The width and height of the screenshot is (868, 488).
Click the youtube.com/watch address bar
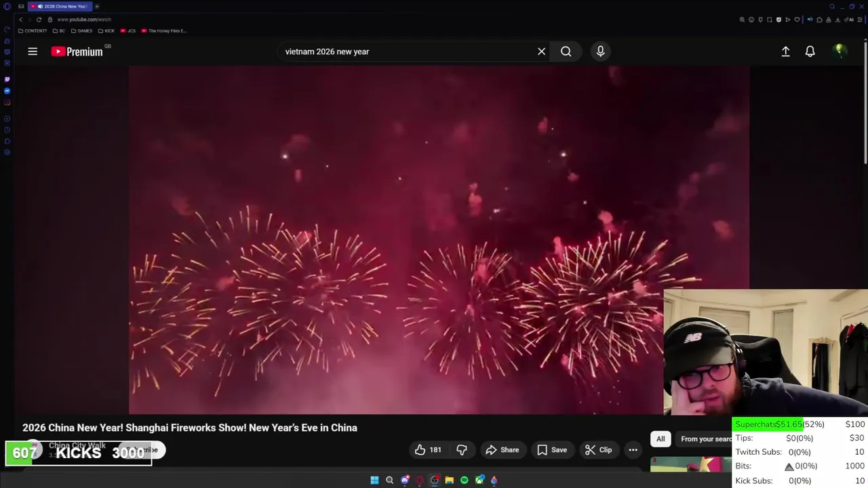point(84,20)
